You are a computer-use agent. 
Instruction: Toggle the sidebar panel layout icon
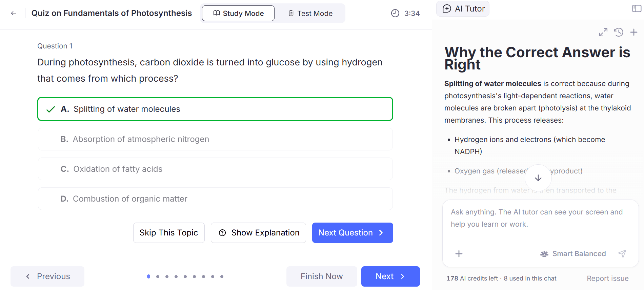pyautogui.click(x=637, y=8)
